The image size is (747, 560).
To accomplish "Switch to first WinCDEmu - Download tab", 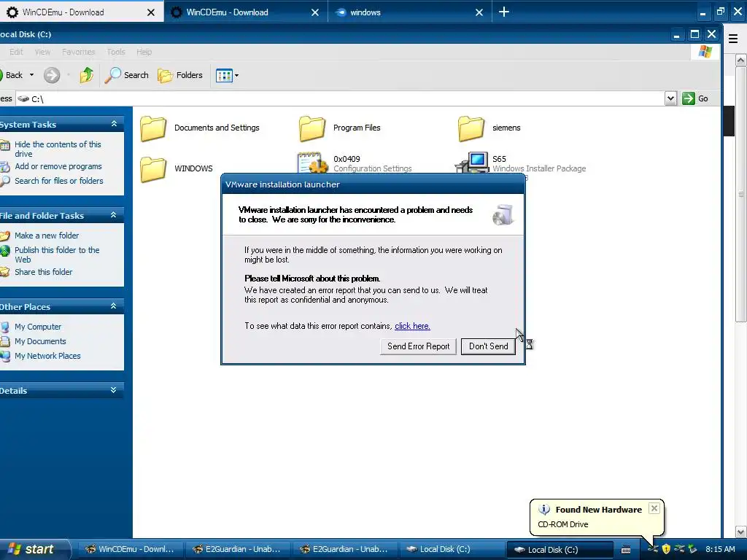I will coord(82,12).
